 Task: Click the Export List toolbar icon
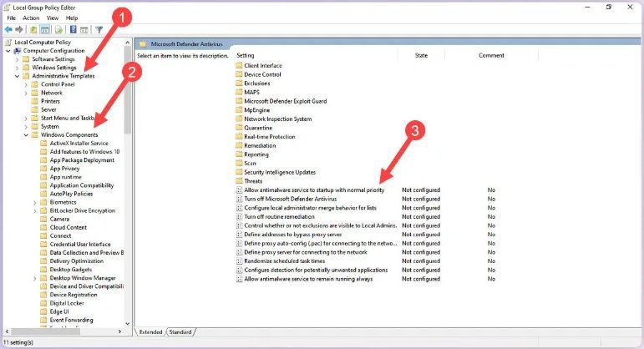tap(58, 29)
